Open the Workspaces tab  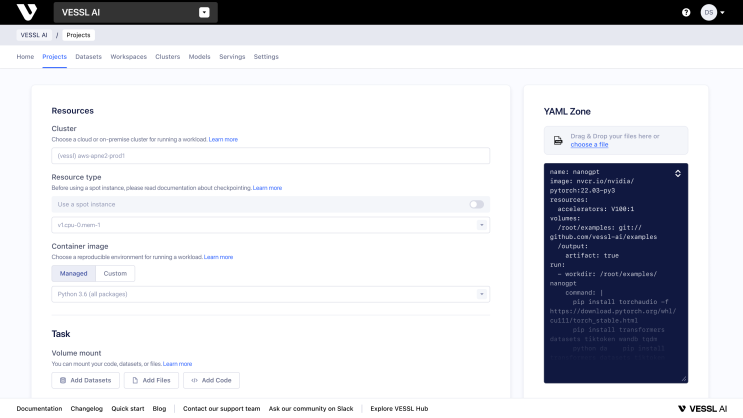click(x=128, y=57)
